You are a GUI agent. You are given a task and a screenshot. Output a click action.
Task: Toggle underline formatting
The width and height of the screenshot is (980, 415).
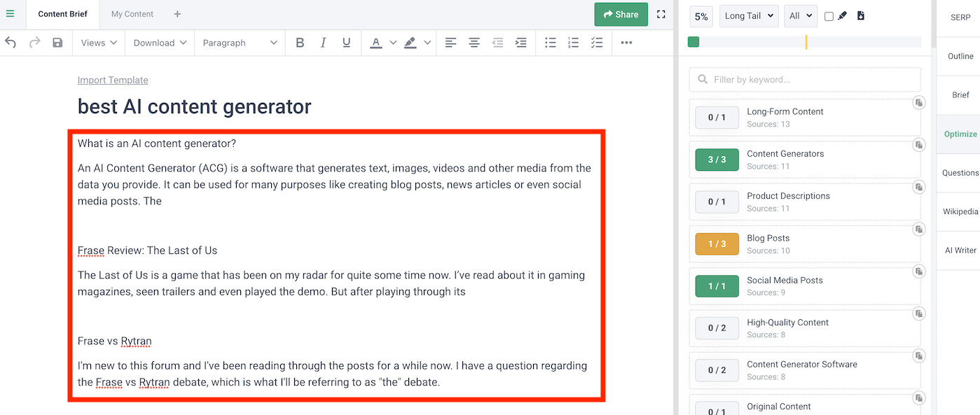(346, 43)
